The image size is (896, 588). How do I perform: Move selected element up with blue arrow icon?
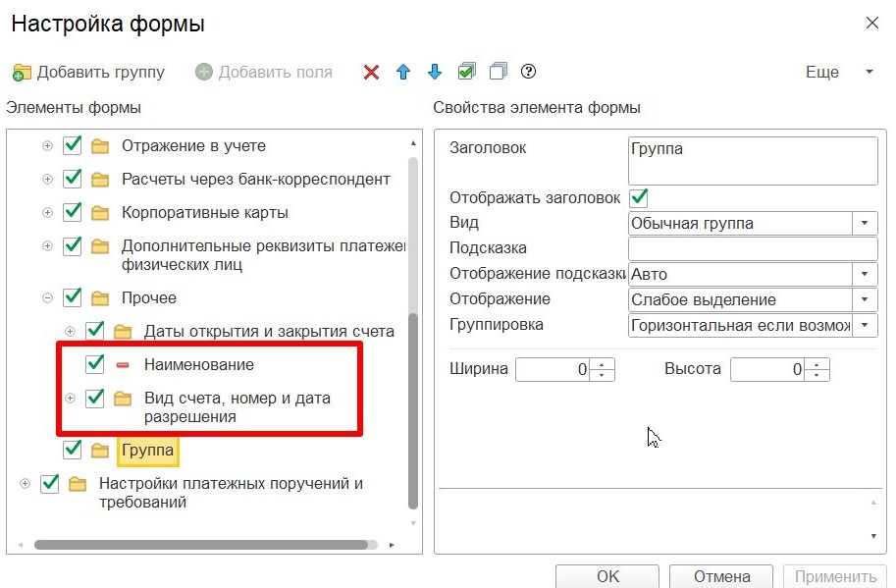(x=403, y=72)
